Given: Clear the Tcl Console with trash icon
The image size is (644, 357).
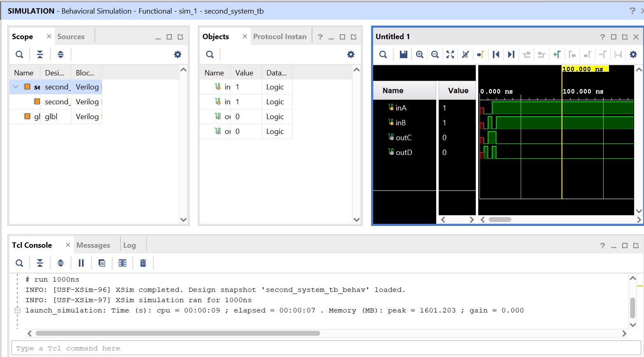Looking at the screenshot, I should pos(143,263).
